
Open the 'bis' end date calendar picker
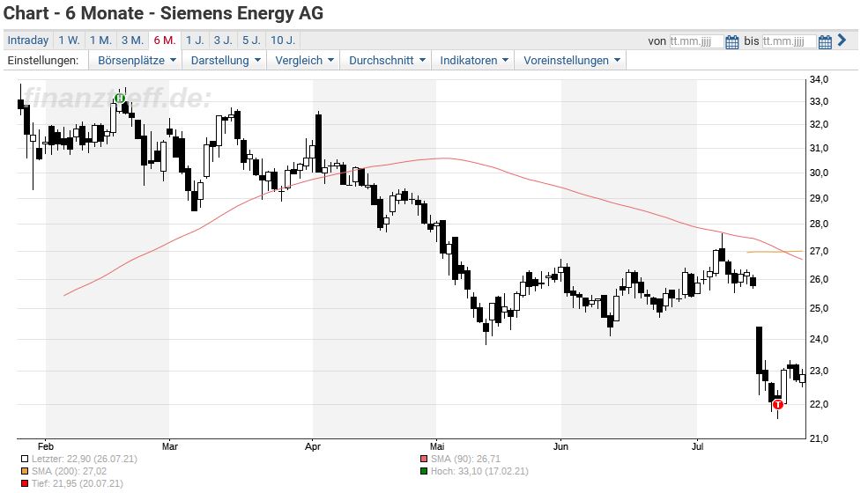click(x=825, y=41)
